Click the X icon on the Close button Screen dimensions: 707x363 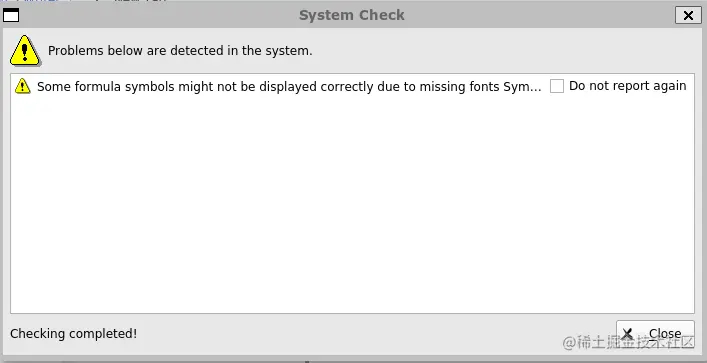tap(627, 334)
